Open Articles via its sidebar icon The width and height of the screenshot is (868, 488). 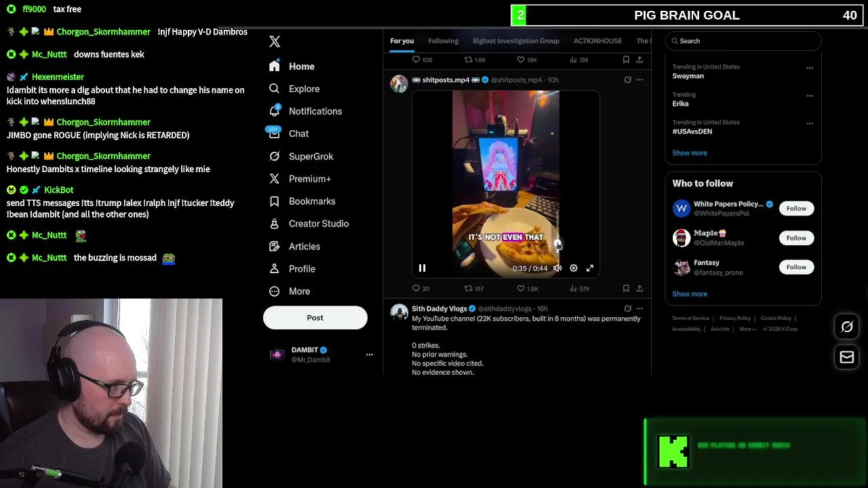(274, 246)
